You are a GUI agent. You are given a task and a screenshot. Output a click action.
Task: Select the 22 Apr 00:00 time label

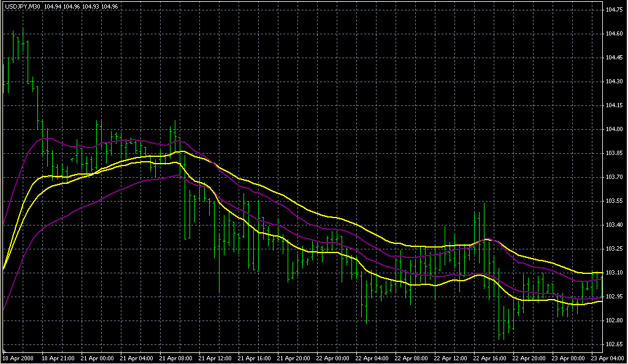(x=333, y=358)
